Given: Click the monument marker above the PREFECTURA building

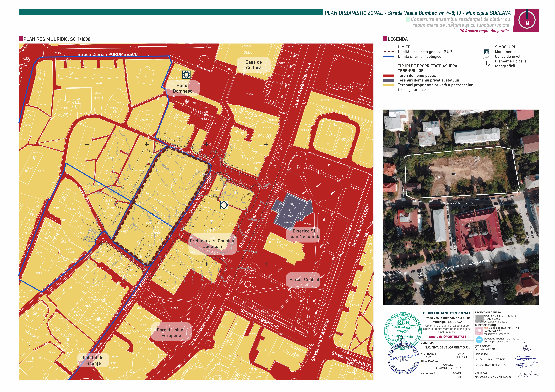Looking at the screenshot, I should pos(224,205).
